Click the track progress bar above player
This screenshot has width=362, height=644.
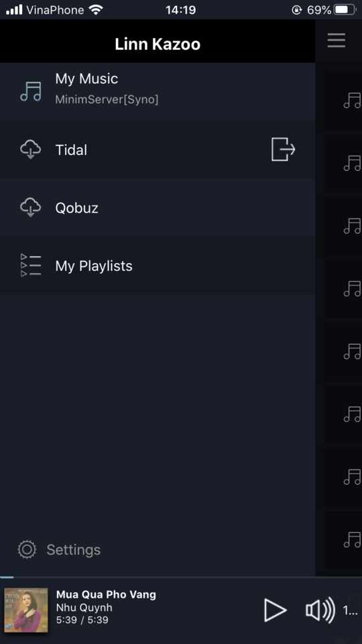[181, 577]
